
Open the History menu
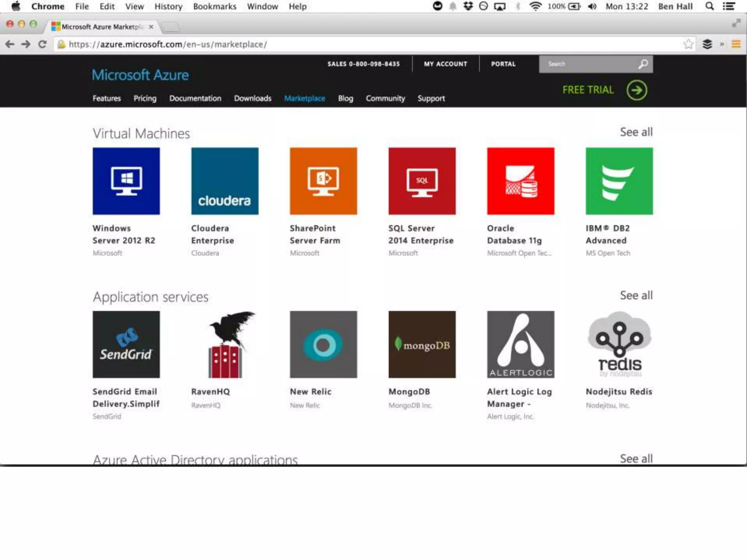tap(168, 6)
